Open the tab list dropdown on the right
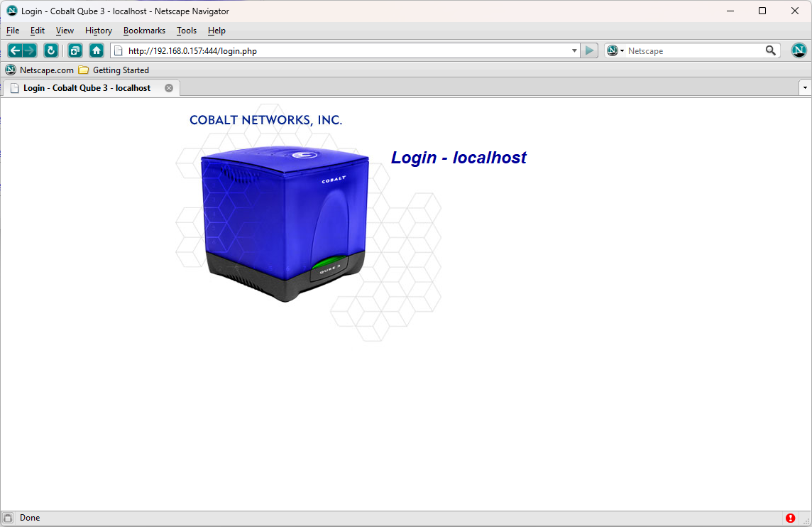 [804, 87]
